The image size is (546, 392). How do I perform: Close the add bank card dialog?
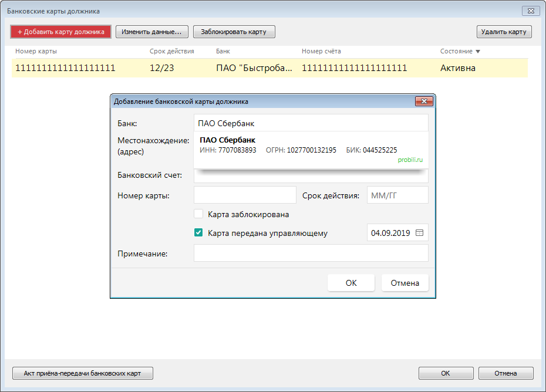[423, 102]
